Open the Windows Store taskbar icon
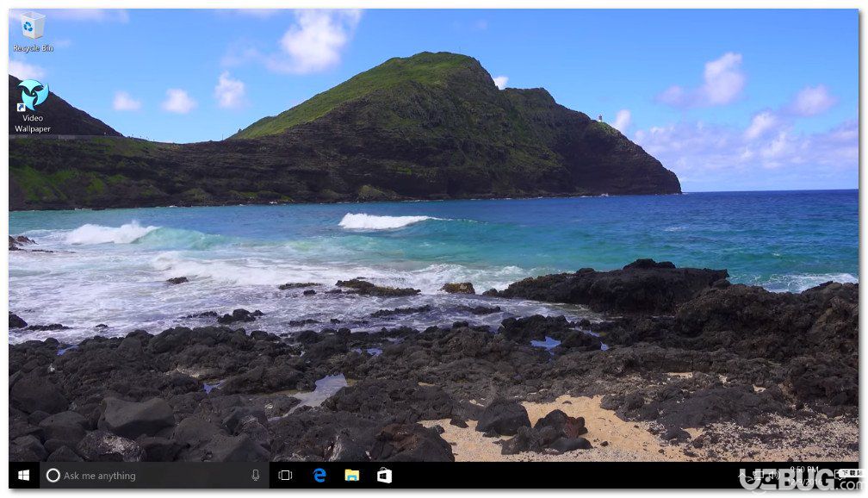The width and height of the screenshot is (868, 498). (x=385, y=476)
